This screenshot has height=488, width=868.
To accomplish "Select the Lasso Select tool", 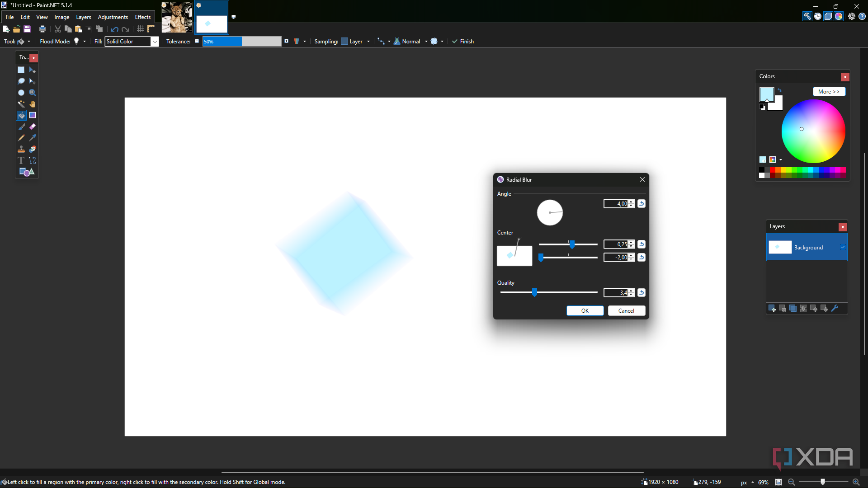I will coord(21,81).
